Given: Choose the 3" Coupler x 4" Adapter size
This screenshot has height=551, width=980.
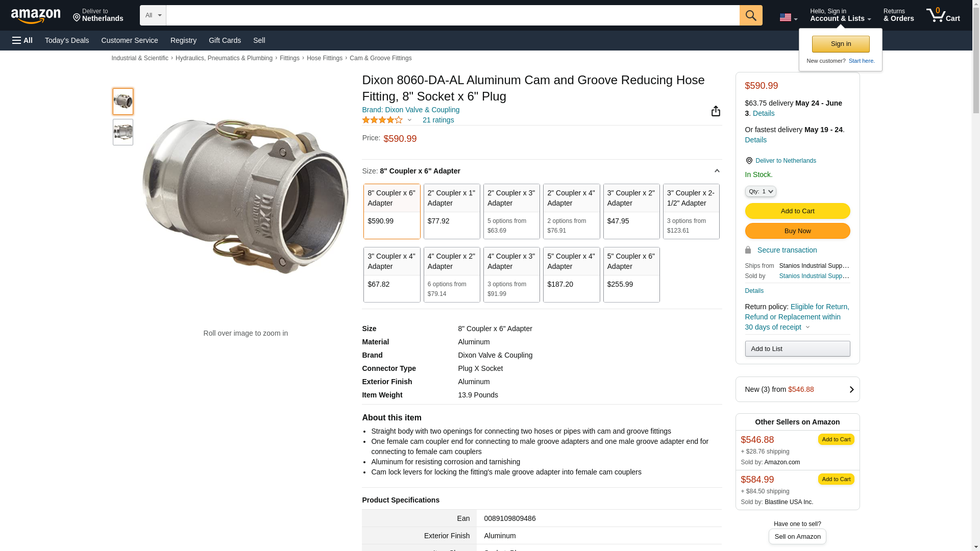Looking at the screenshot, I should [391, 274].
